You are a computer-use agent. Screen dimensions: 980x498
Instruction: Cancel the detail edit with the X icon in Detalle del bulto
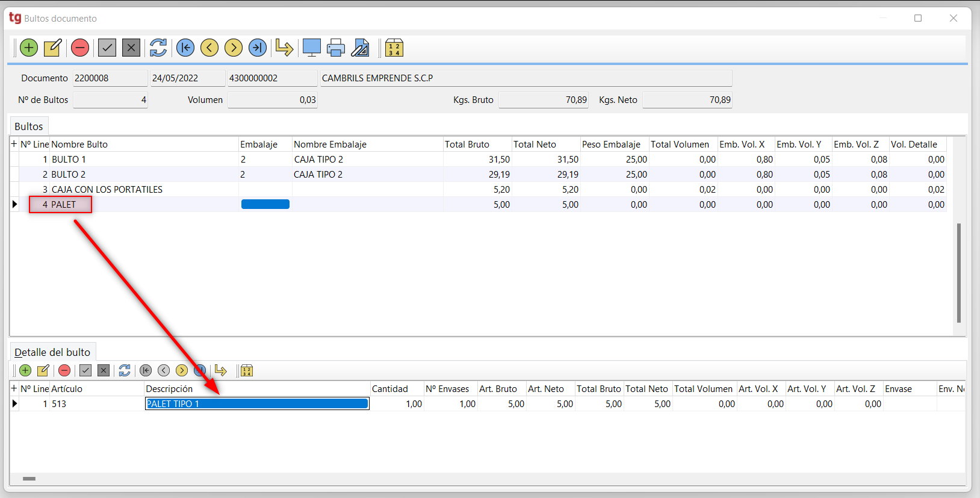pos(104,370)
